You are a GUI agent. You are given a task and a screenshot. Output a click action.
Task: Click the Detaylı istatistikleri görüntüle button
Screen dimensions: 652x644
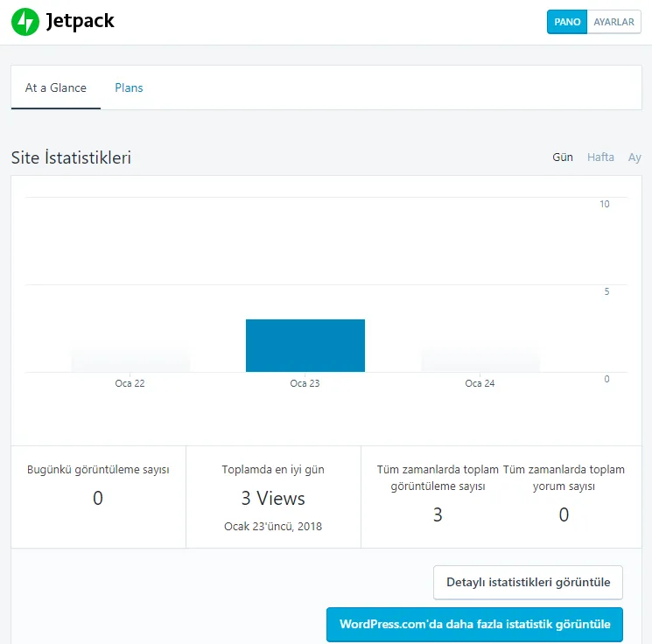(528, 583)
